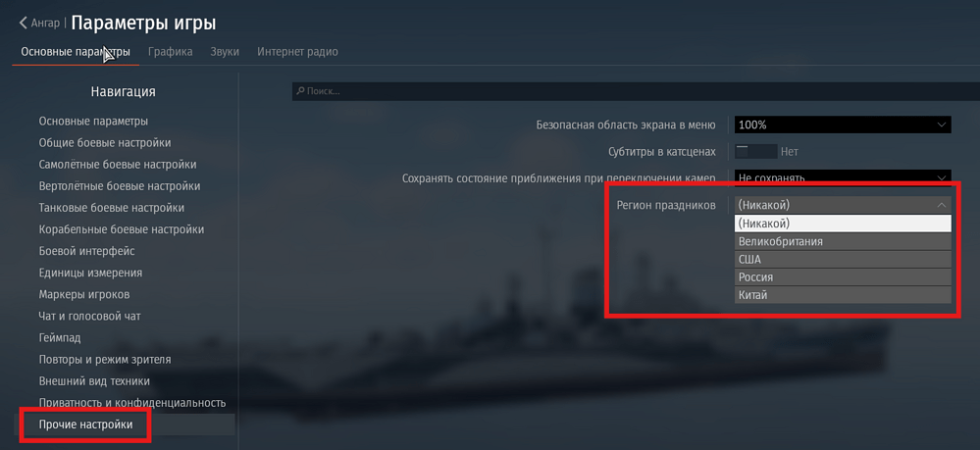
Task: Open the Звуки tab
Action: pos(225,52)
